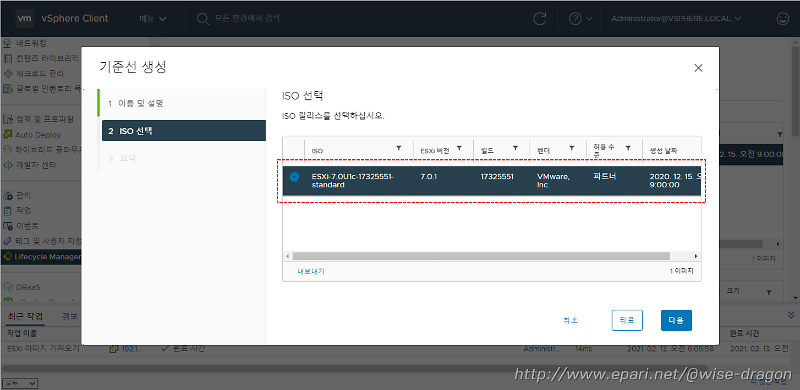Viewport: 800px width, 390px height.
Task: Filter the ISO column with its funnel icon
Action: [x=398, y=148]
